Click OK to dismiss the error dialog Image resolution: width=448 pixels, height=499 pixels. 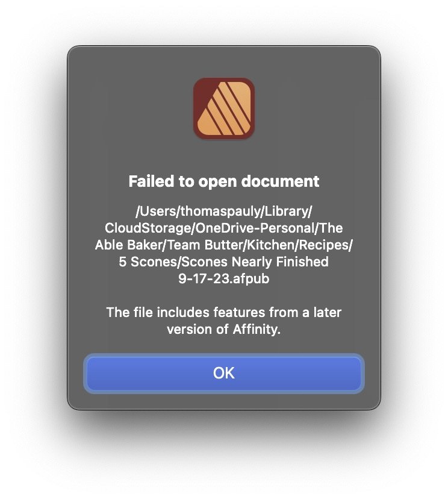[224, 373]
